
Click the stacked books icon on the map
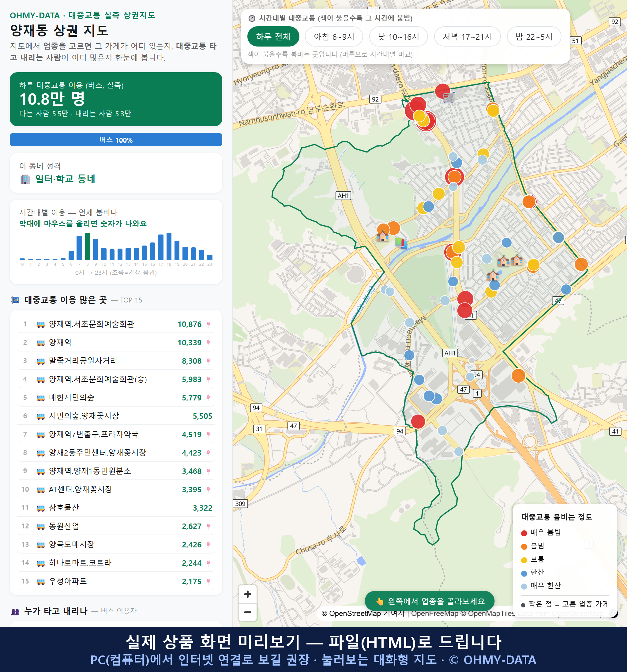(x=401, y=243)
